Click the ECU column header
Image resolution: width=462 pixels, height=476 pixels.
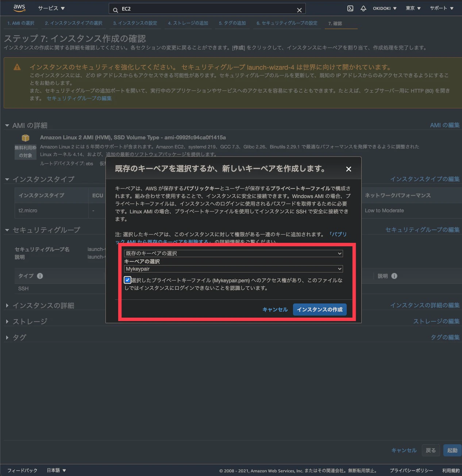click(97, 196)
